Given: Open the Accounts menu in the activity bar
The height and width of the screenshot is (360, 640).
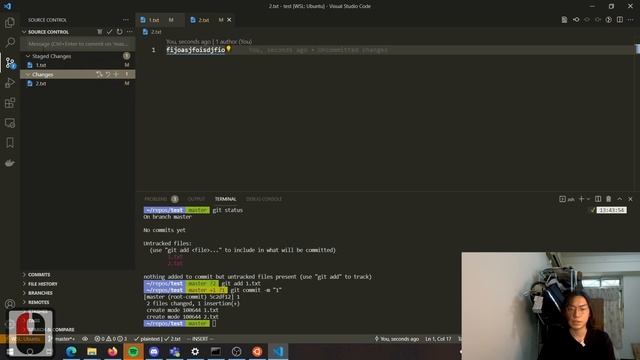Looking at the screenshot, I should pyautogui.click(x=10, y=304).
